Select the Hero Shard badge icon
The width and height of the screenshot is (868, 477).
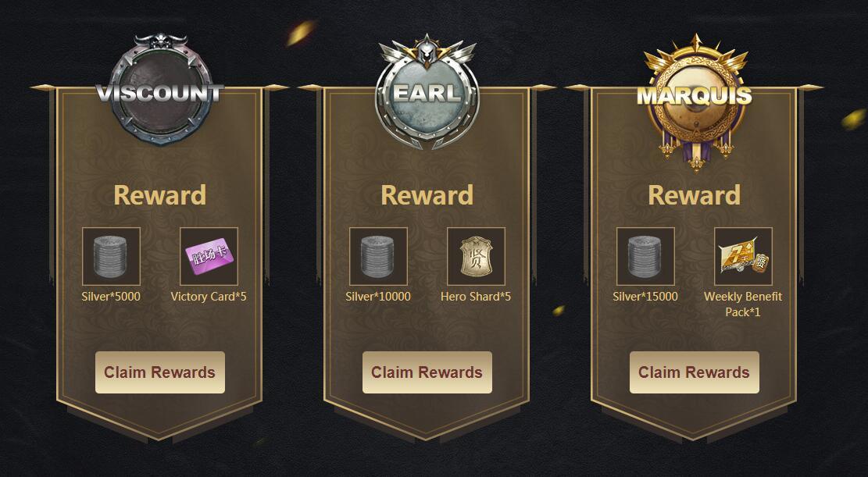click(476, 256)
